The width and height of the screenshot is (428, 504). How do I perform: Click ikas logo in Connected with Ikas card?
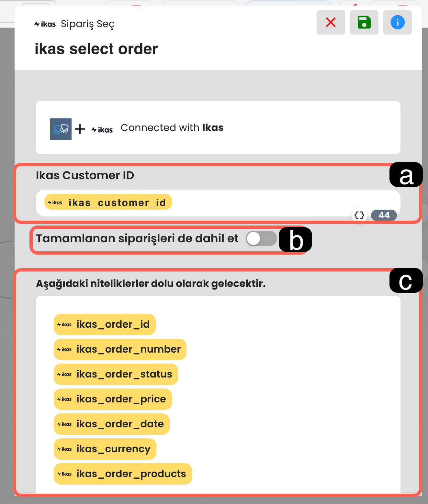[102, 130]
